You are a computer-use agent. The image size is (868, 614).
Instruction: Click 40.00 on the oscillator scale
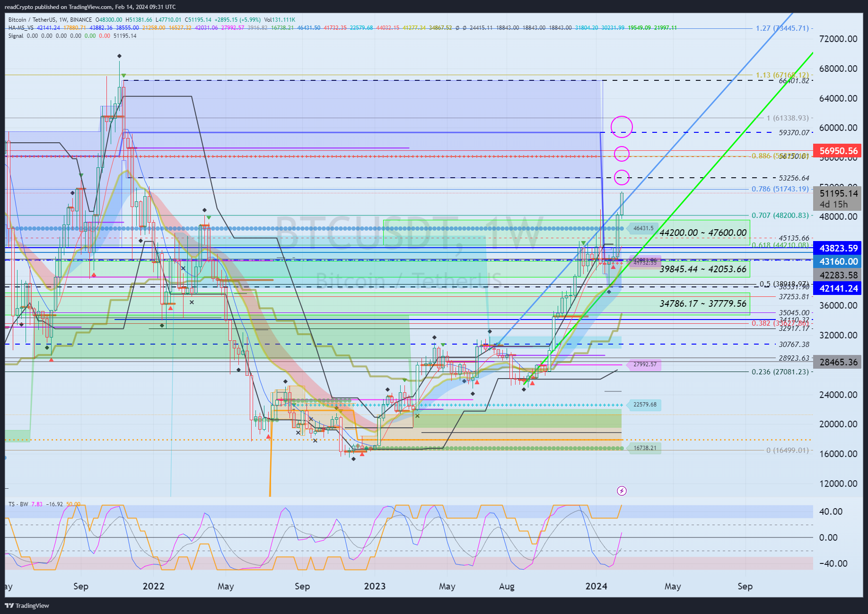tap(831, 511)
